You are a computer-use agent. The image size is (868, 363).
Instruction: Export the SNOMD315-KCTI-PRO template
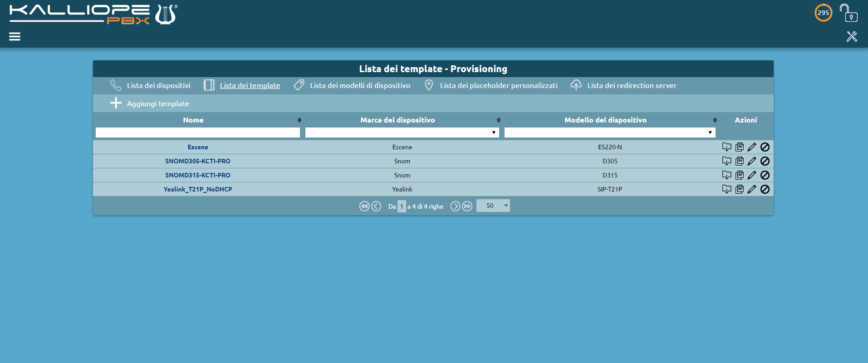(x=726, y=175)
